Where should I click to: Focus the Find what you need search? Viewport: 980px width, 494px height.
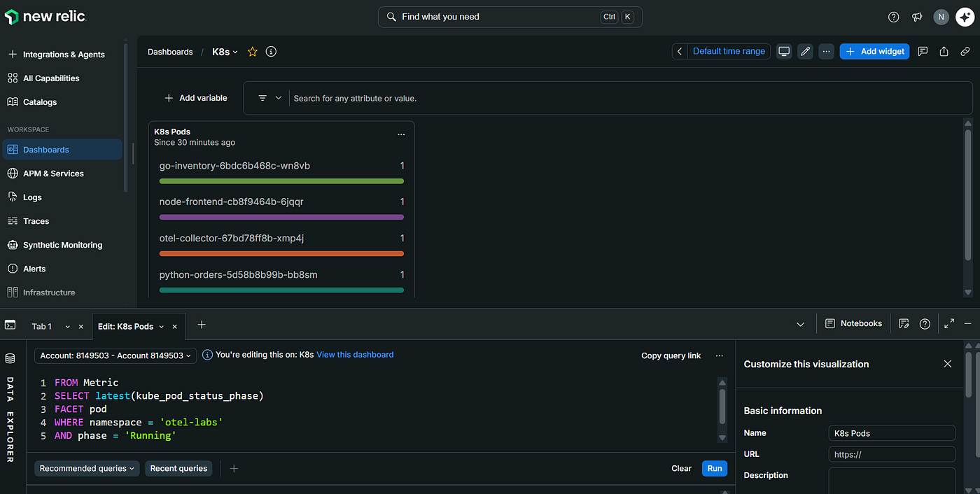pyautogui.click(x=510, y=17)
